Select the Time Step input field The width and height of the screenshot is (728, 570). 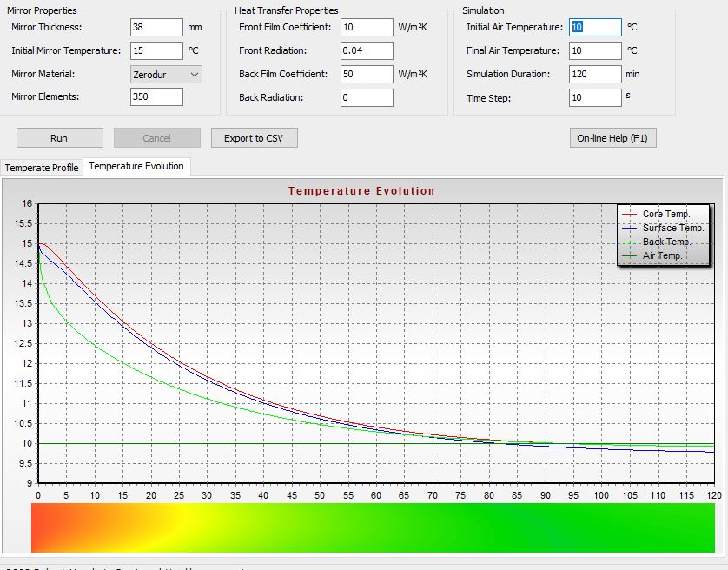pos(595,98)
